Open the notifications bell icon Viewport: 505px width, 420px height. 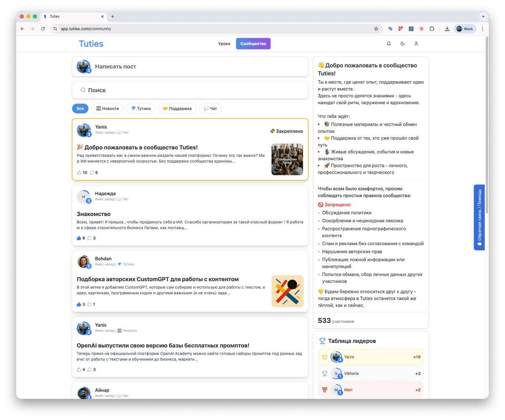pos(389,44)
